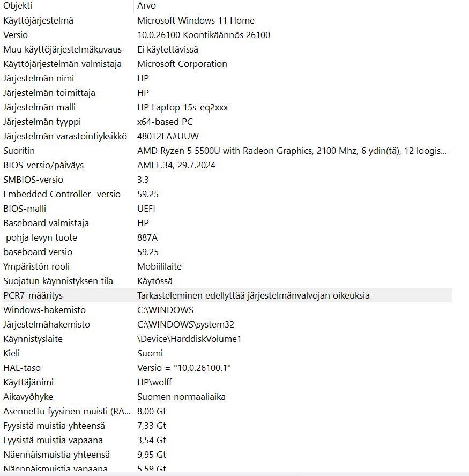This screenshot has width=469, height=476.
Task: Select the Windows-hakemisto row
Action: point(227,310)
